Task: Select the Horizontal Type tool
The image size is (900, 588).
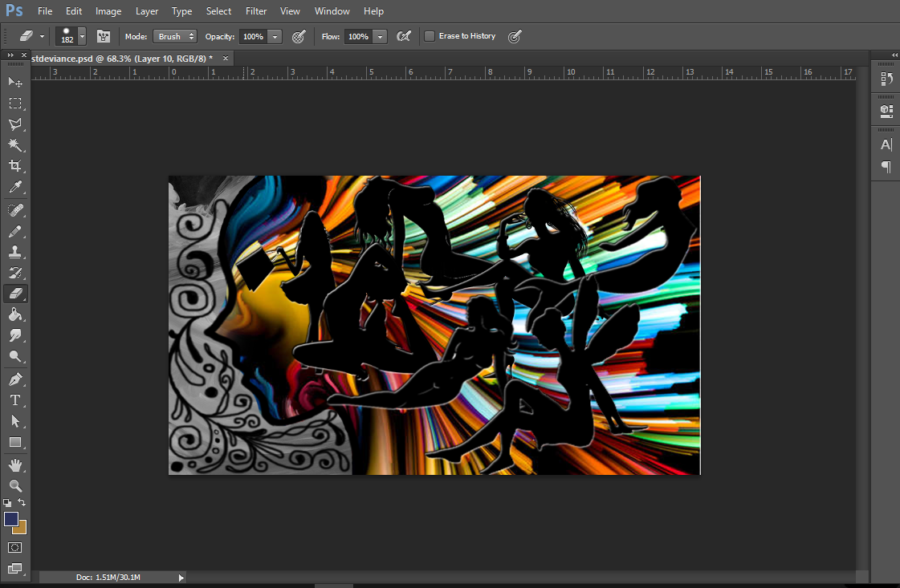Action: [x=15, y=399]
